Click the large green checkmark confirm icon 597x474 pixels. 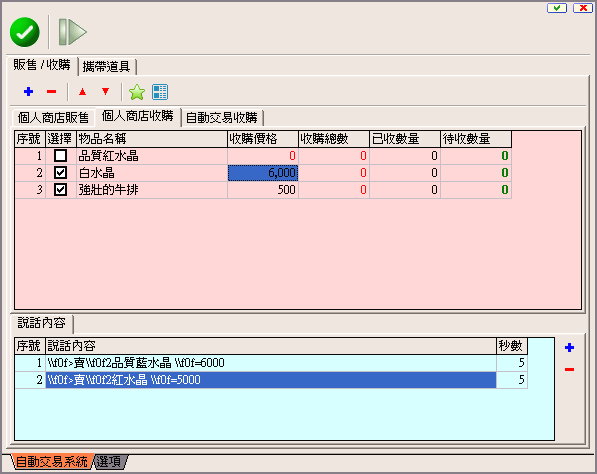(x=25, y=32)
